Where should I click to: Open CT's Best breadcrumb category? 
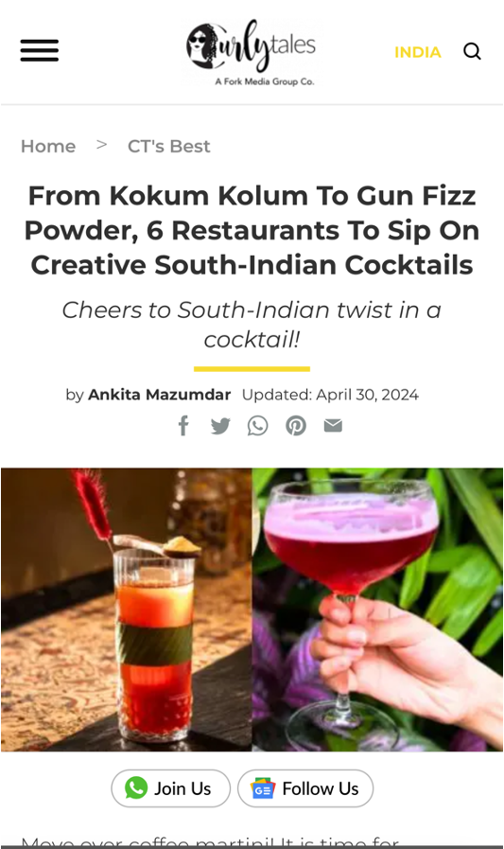click(x=168, y=146)
